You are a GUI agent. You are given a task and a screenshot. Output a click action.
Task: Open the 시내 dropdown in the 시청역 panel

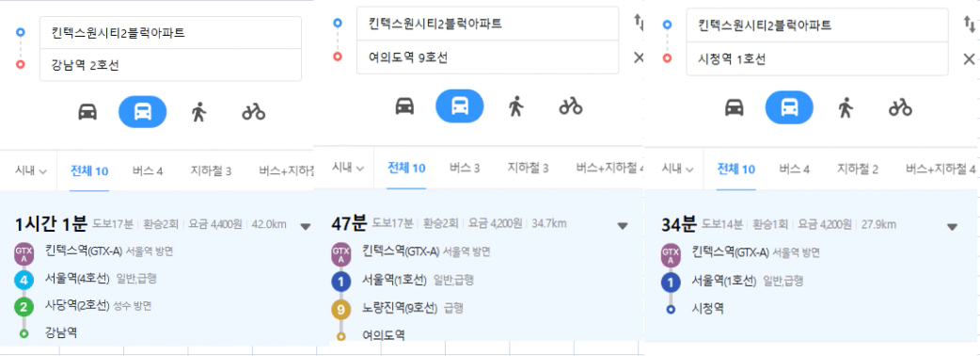pos(677,169)
